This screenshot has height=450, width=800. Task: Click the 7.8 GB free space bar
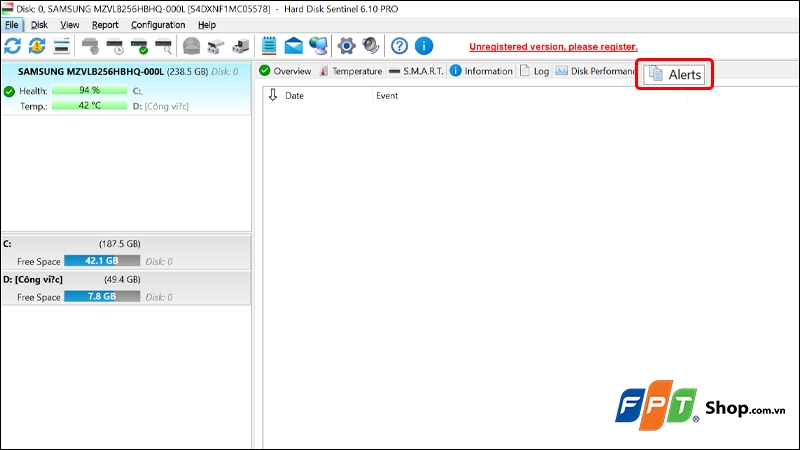pyautogui.click(x=102, y=296)
